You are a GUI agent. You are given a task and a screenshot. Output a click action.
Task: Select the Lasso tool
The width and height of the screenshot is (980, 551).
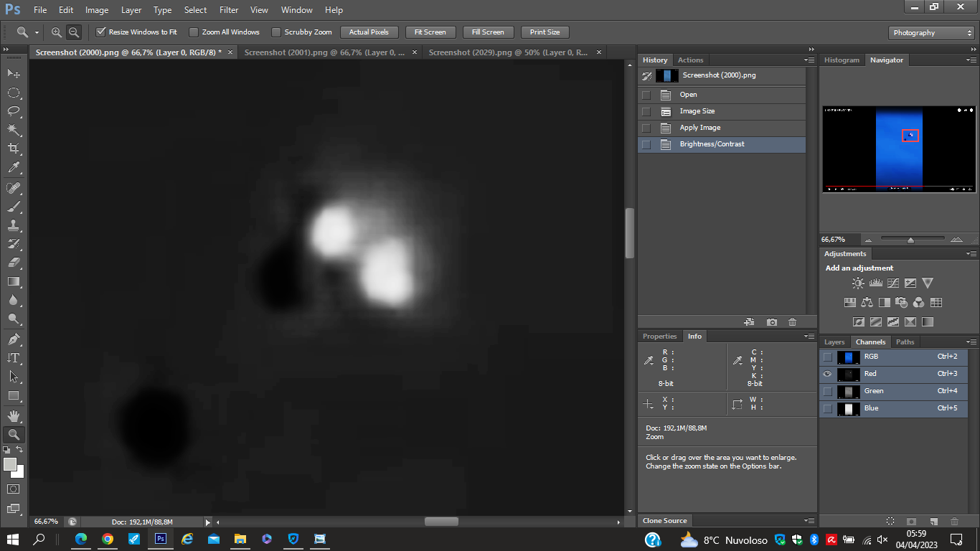coord(14,111)
